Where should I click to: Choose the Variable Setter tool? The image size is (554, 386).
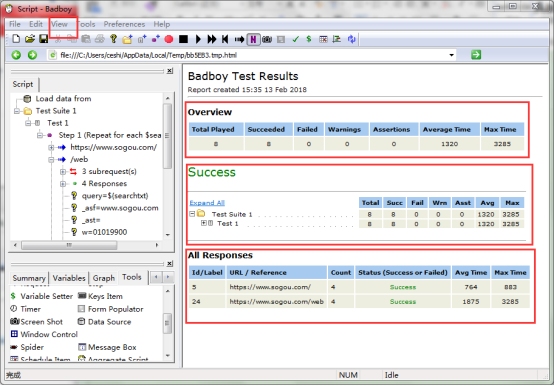(x=42, y=296)
